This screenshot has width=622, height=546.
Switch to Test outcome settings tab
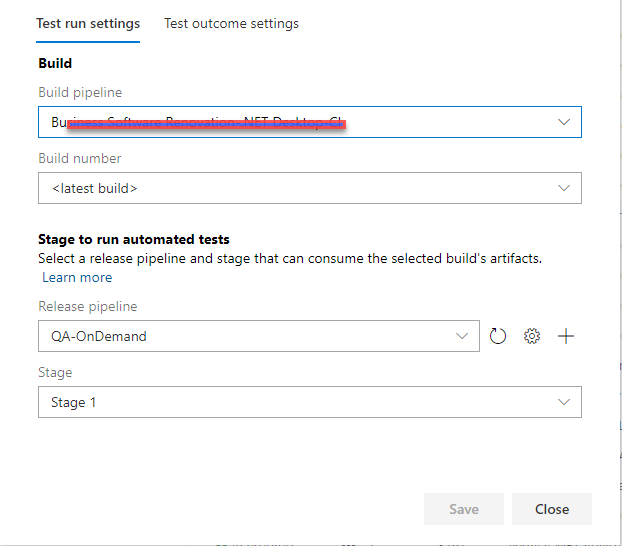pos(231,24)
